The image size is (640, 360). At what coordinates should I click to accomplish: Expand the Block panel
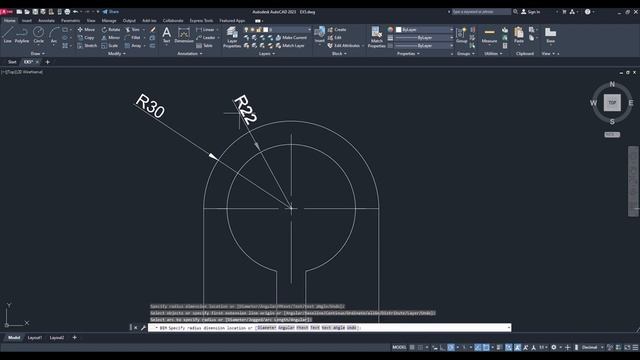(x=339, y=53)
